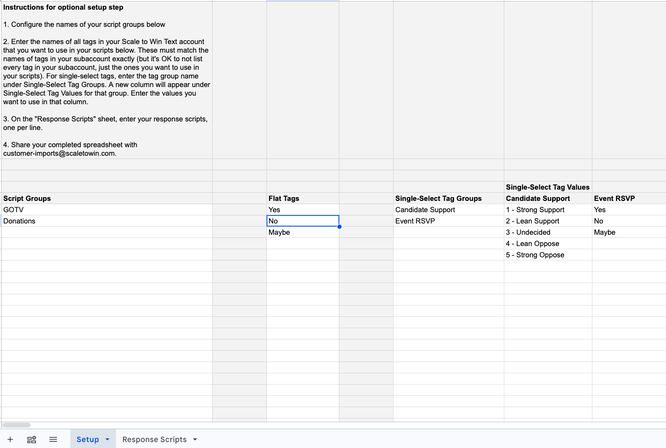666x448 pixels.
Task: Click the selected cell's blue fill handle
Action: pos(339,227)
